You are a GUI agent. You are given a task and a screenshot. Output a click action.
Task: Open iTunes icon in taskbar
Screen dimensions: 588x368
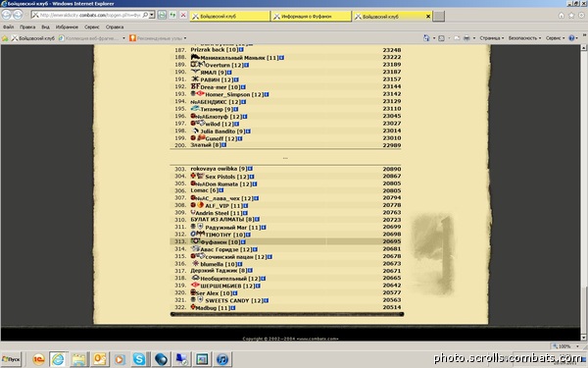222,359
